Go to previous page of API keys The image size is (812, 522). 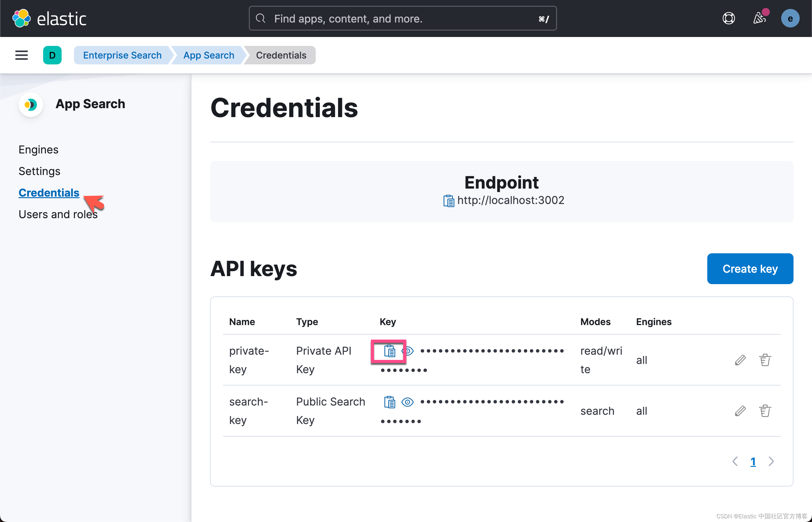click(735, 461)
